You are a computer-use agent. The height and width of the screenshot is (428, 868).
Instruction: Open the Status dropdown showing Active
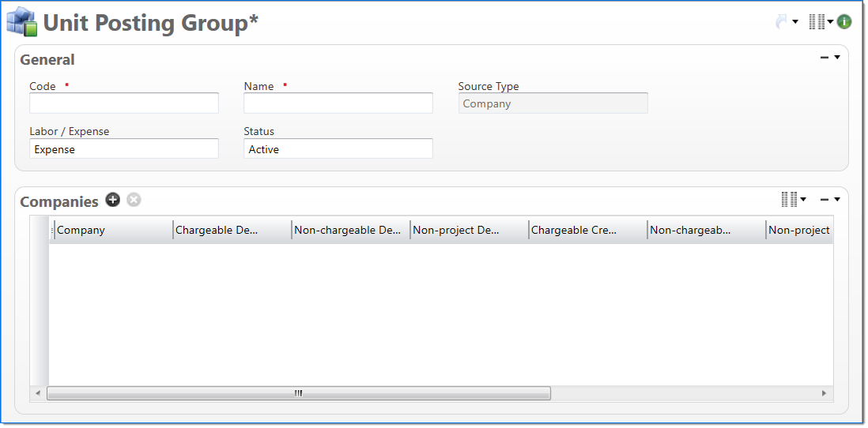[338, 149]
